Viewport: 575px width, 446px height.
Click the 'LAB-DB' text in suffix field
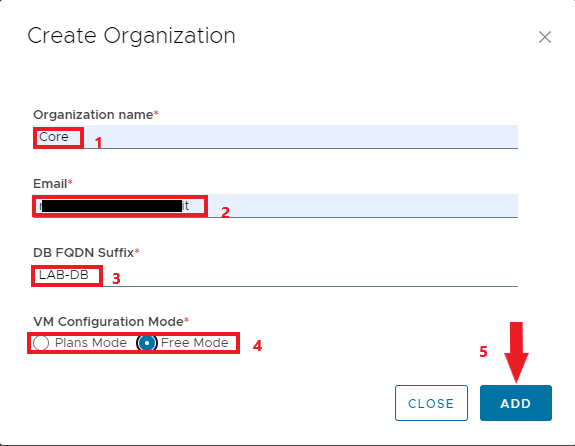[64, 275]
